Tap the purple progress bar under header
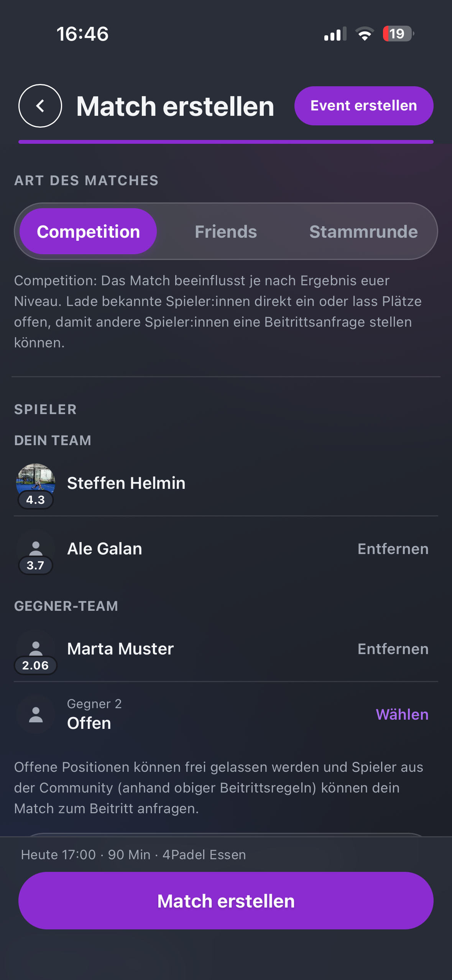Screen dimensions: 452x980 (226, 142)
